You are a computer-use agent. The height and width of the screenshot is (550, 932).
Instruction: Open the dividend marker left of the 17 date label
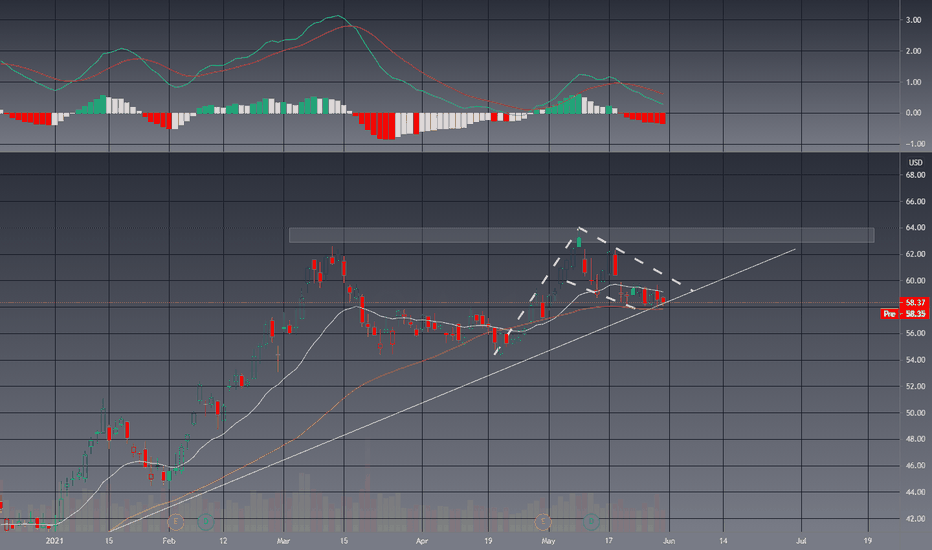click(x=591, y=522)
